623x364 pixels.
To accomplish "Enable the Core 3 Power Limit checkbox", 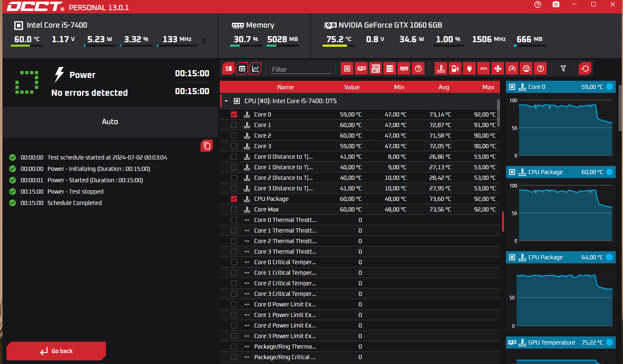I will 234,336.
